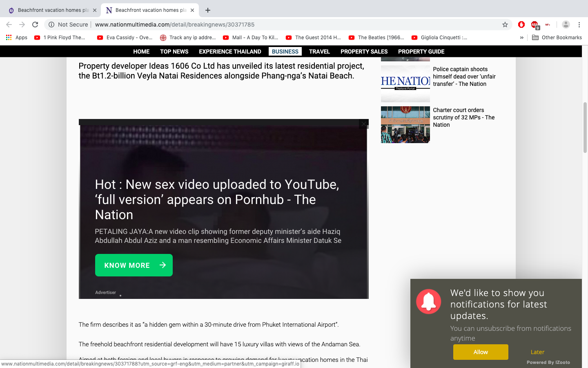
Task: Bookmark this page with the star icon
Action: tap(505, 25)
